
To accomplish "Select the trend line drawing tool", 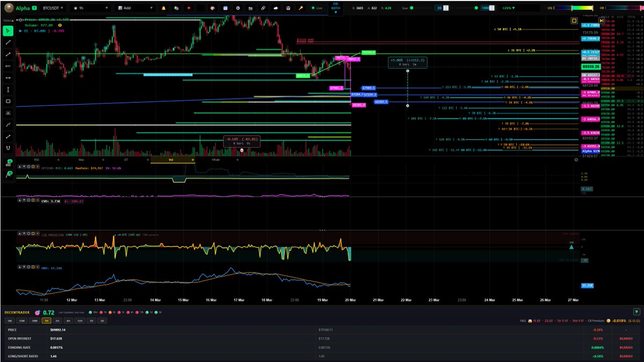I will click(x=8, y=42).
